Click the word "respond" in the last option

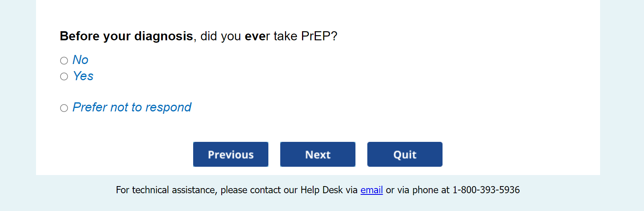tap(168, 107)
